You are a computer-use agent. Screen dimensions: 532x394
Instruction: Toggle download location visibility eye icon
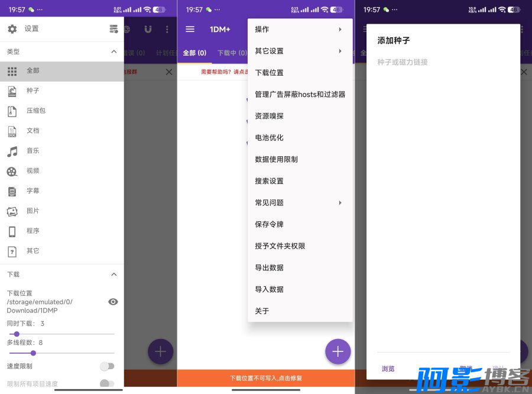113,302
